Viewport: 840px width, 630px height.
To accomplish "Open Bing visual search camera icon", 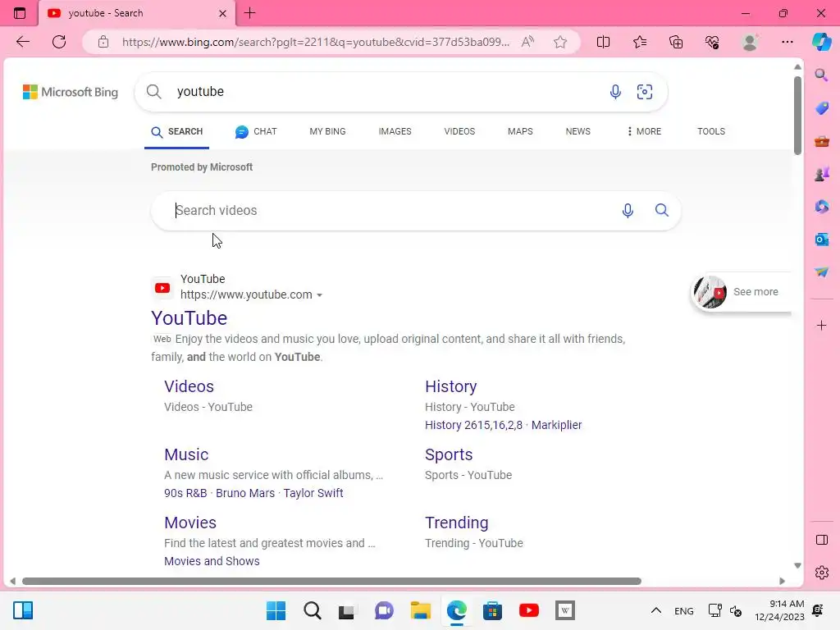I will click(645, 92).
